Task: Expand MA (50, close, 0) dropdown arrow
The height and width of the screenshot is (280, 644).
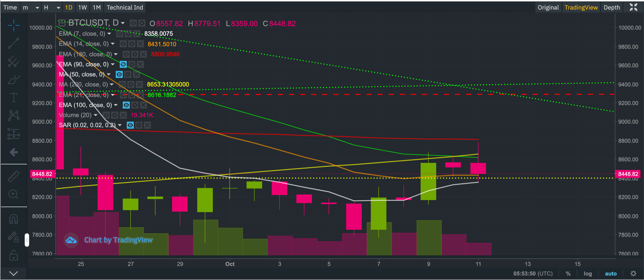Action: 109,74
